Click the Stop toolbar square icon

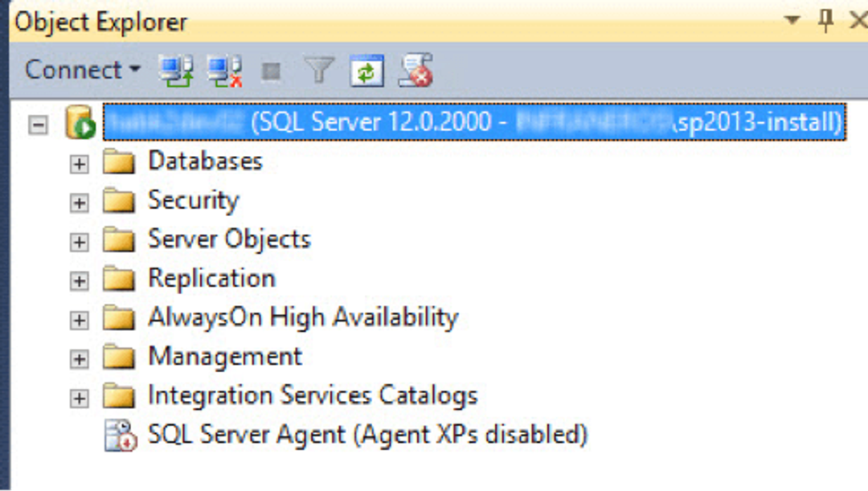click(x=272, y=72)
